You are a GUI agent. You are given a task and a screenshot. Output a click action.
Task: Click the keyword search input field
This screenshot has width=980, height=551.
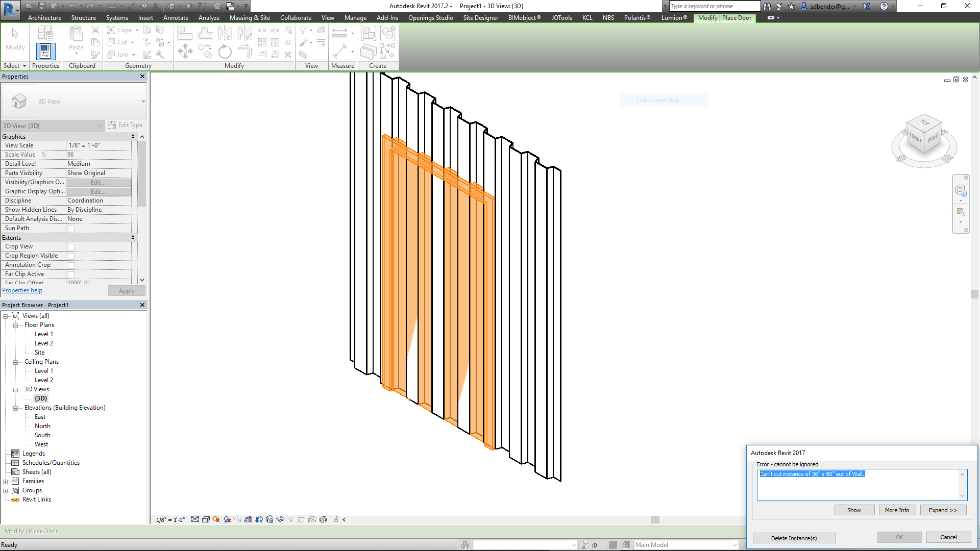click(714, 6)
